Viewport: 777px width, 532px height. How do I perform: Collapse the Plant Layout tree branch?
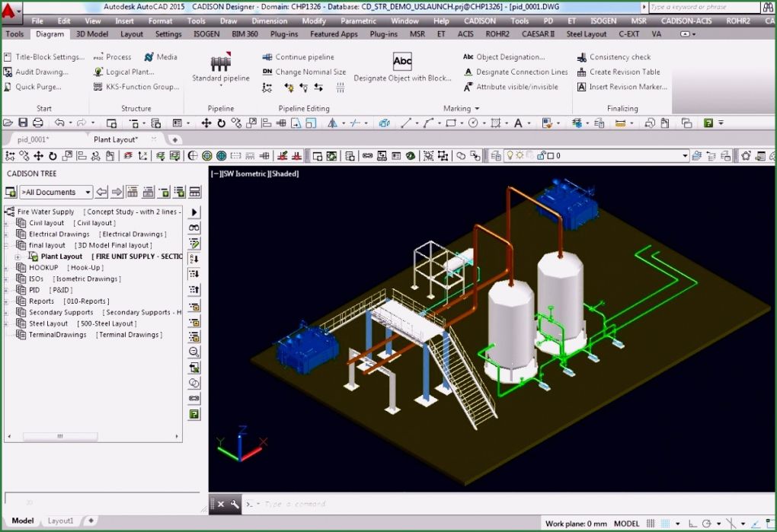[x=18, y=256]
